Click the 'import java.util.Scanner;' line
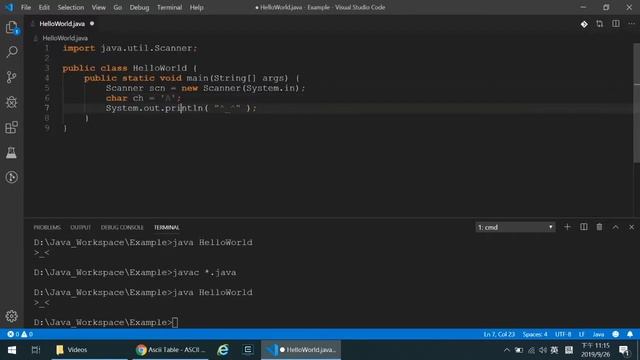The height and width of the screenshot is (360, 640). coord(130,48)
